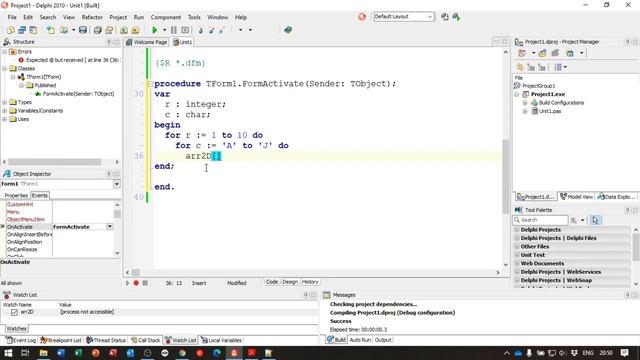Open Microsoft Word from taskbar
The width and height of the screenshot is (640, 360).
pos(60,353)
